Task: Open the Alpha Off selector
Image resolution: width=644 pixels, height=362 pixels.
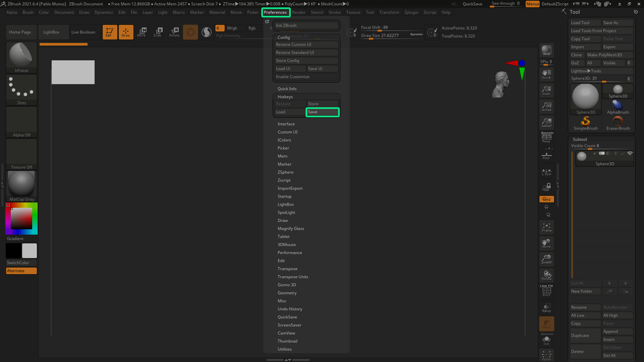Action: pyautogui.click(x=21, y=122)
